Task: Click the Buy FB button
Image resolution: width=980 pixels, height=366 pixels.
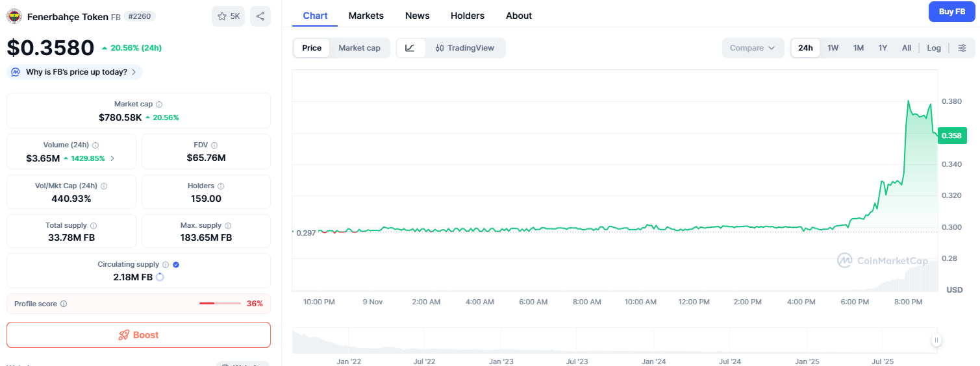Action: 951,12
